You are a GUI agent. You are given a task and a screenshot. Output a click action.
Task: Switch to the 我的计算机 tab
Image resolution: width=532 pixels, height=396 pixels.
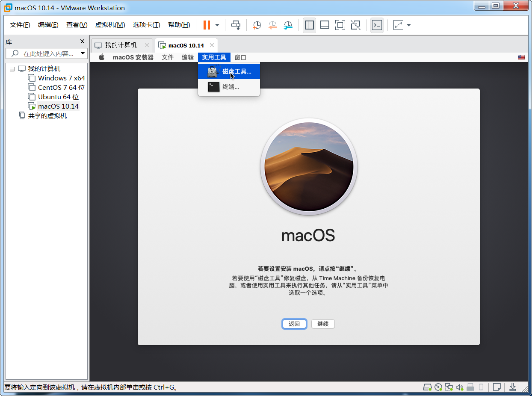tap(122, 44)
